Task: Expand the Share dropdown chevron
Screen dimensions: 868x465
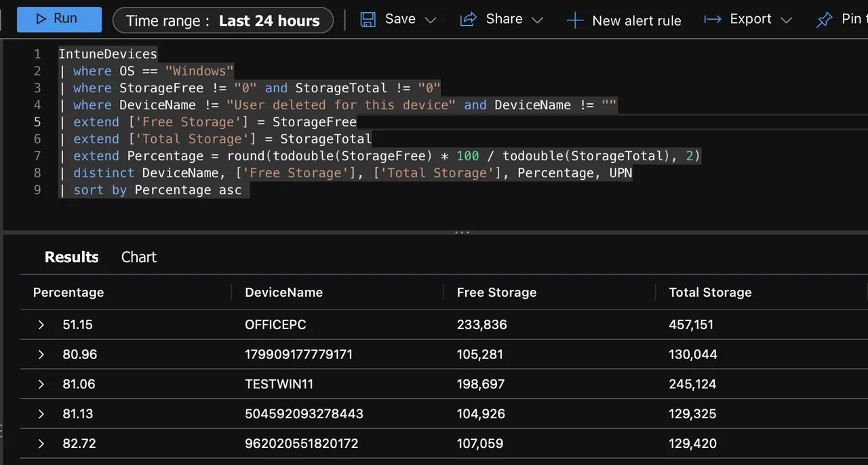Action: coord(538,20)
